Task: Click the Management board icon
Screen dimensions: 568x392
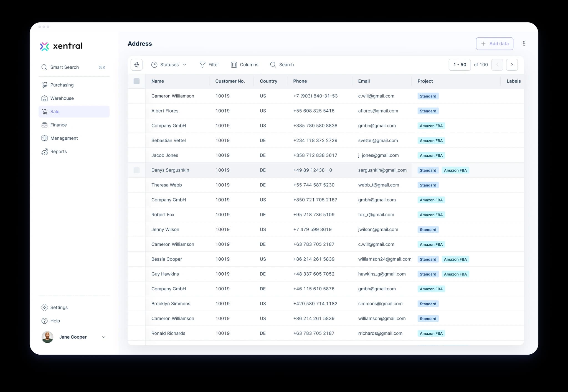Action: [x=44, y=138]
